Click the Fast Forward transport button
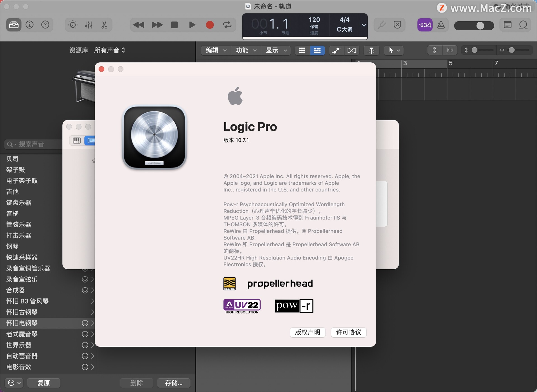537x392 pixels. pyautogui.click(x=157, y=25)
